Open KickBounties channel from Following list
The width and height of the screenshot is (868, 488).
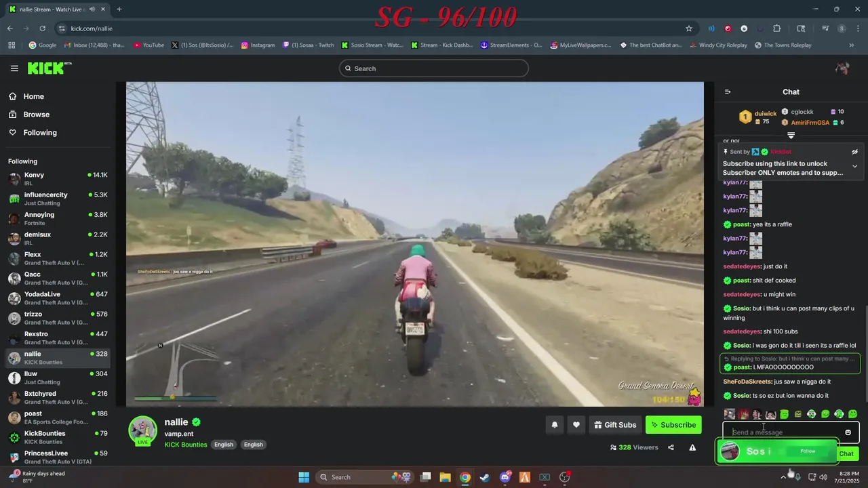click(57, 437)
